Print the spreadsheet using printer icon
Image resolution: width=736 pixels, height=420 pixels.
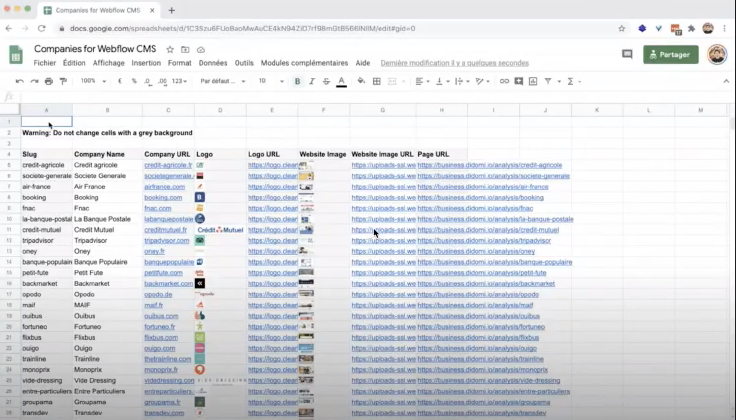[x=49, y=81]
